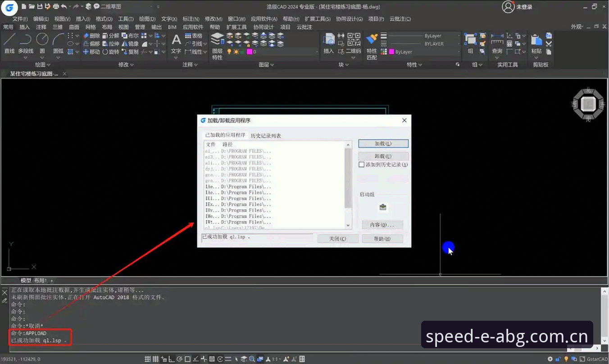Click the magenta layer color swatch
Viewport: 609px width, 364px height.
(x=249, y=52)
